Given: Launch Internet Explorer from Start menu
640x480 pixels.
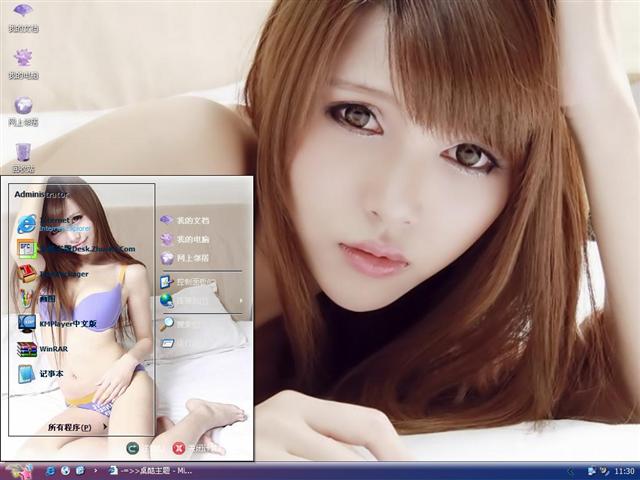Looking at the screenshot, I should [x=54, y=224].
